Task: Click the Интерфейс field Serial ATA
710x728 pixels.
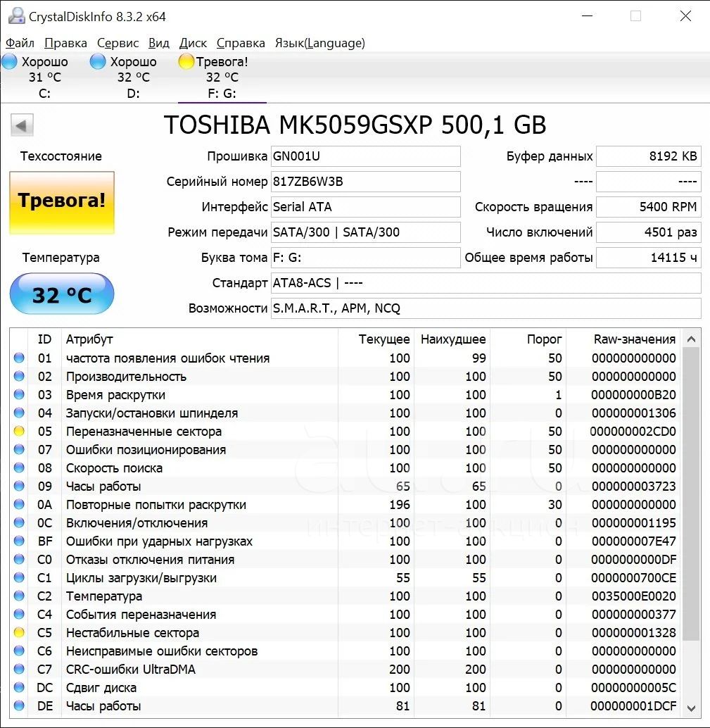Action: tap(366, 206)
